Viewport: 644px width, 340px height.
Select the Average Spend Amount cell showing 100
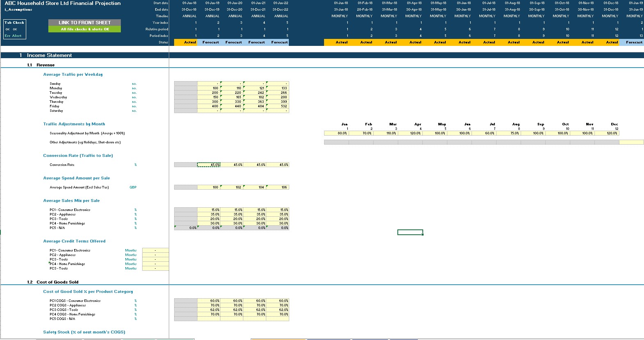coord(209,187)
